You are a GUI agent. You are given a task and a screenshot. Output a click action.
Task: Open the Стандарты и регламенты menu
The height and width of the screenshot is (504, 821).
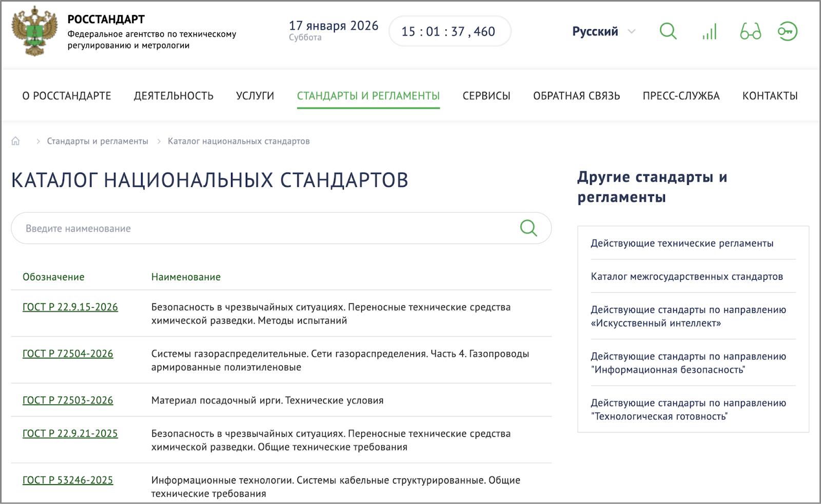click(x=368, y=96)
